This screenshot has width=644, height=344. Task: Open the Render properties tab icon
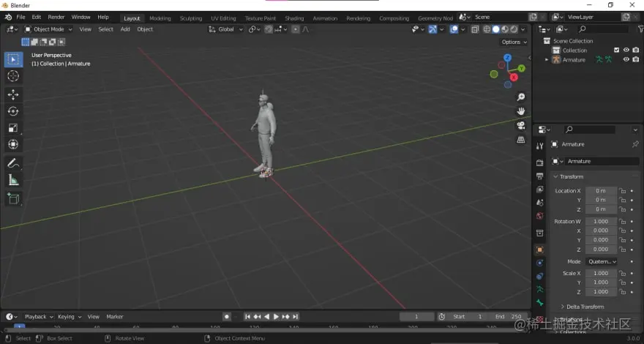click(x=539, y=162)
